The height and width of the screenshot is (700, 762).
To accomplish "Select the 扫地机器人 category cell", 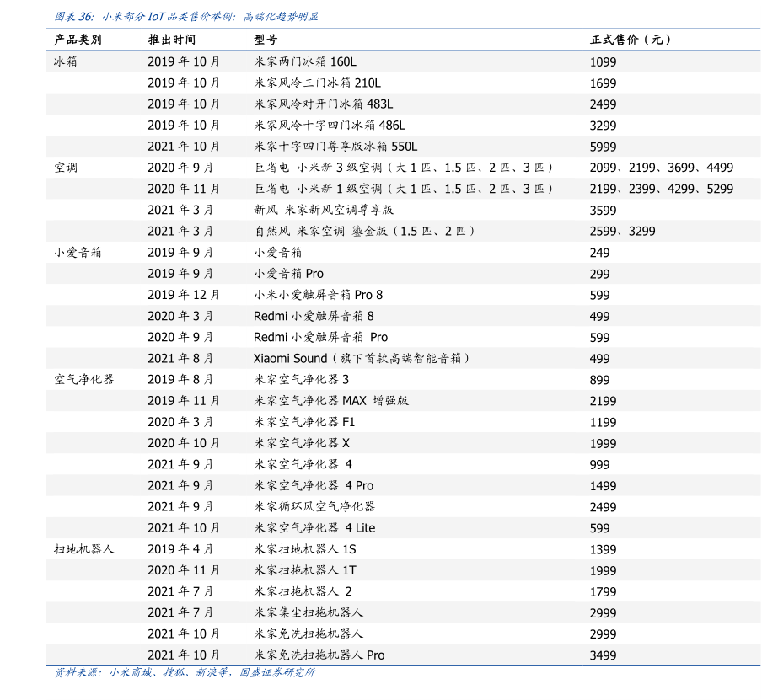I will coord(83,548).
